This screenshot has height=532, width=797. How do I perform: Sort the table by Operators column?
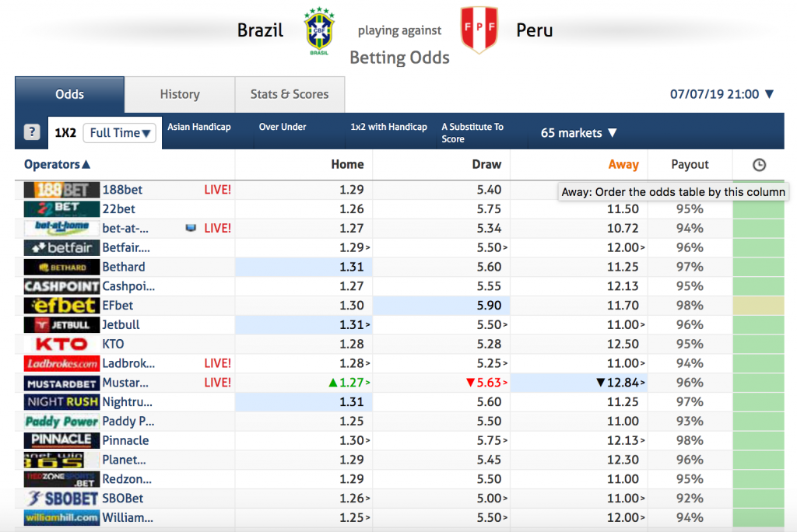(57, 165)
